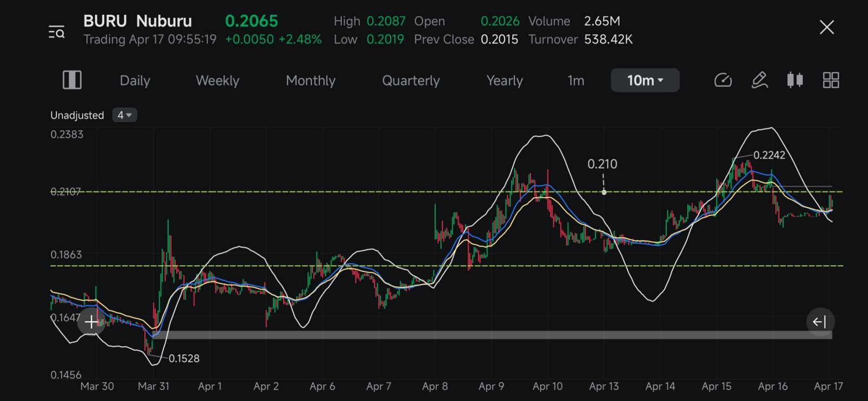
Task: Tap the Apr 10 date axis label
Action: [548, 386]
